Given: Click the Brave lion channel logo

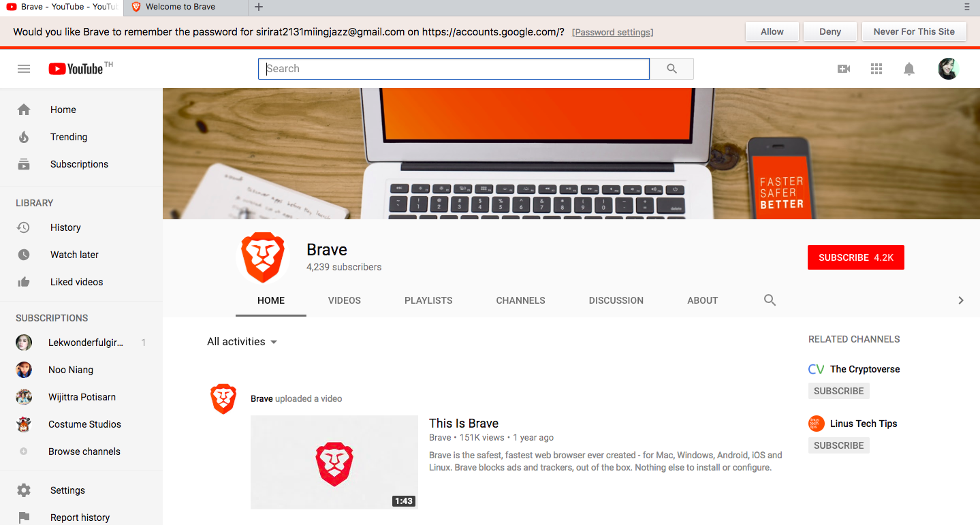Looking at the screenshot, I should click(263, 257).
